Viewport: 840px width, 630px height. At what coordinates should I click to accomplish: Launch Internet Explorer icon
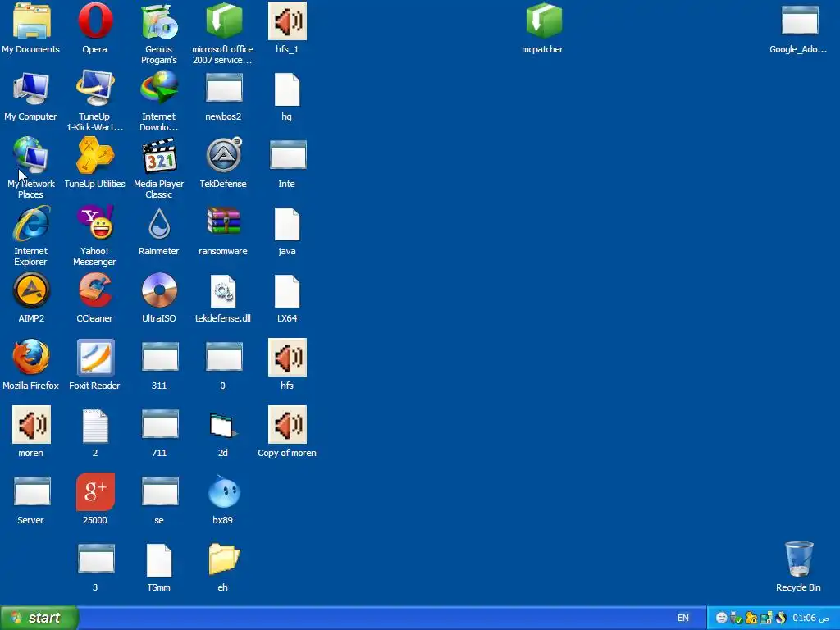(31, 223)
